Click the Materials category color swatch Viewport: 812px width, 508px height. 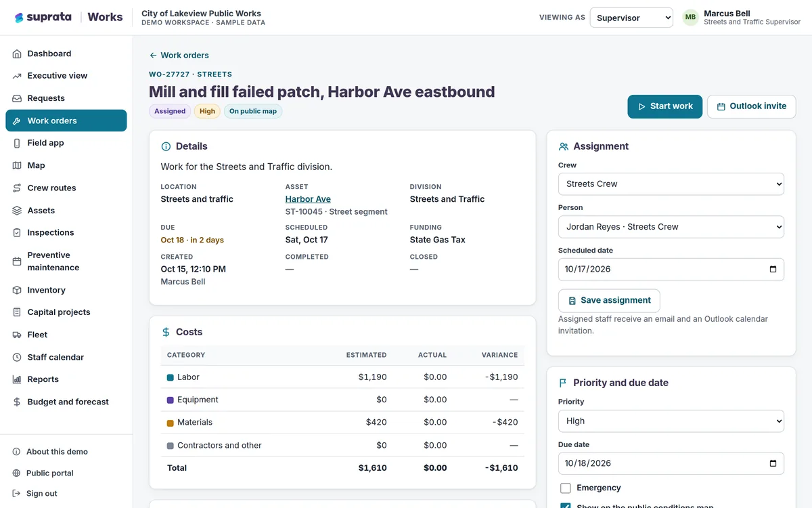pos(171,423)
